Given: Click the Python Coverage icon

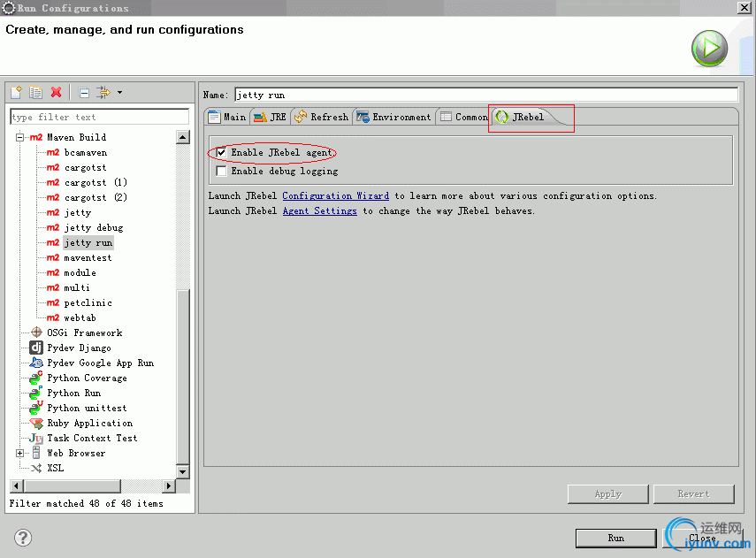Looking at the screenshot, I should pos(36,378).
